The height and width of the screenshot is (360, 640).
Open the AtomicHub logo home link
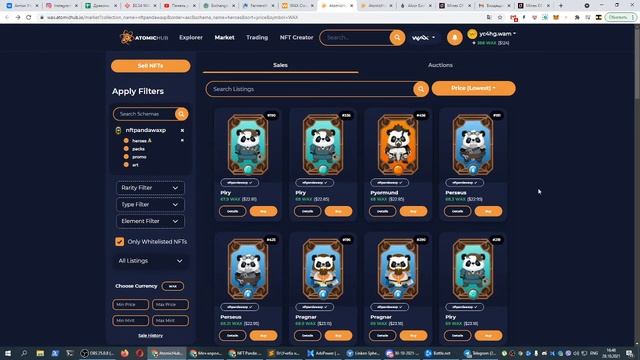[144, 38]
